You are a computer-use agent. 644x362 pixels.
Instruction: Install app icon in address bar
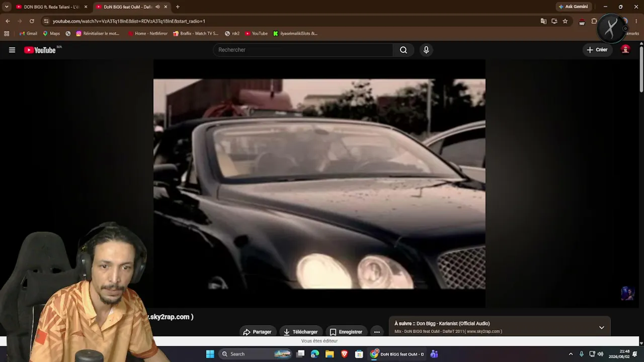(x=554, y=21)
